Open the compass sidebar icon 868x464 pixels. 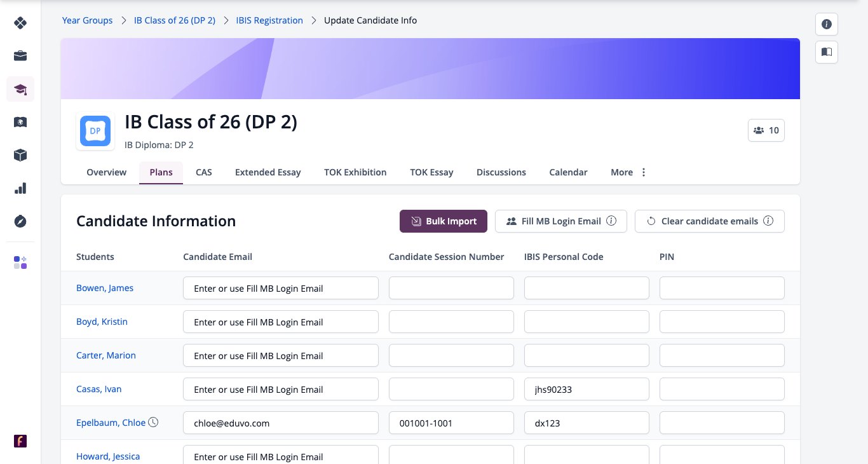click(20, 221)
